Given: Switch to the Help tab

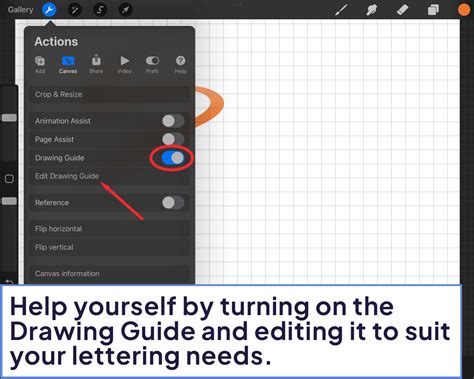Looking at the screenshot, I should [180, 64].
